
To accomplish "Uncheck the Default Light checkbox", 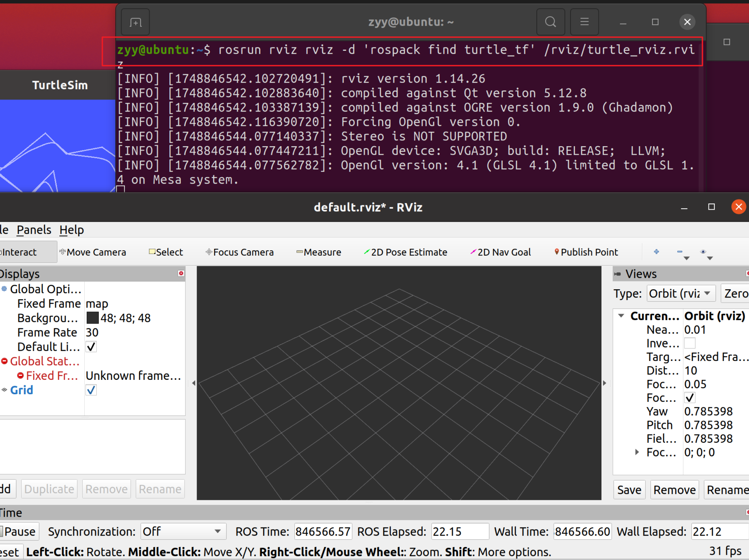I will pos(91,347).
